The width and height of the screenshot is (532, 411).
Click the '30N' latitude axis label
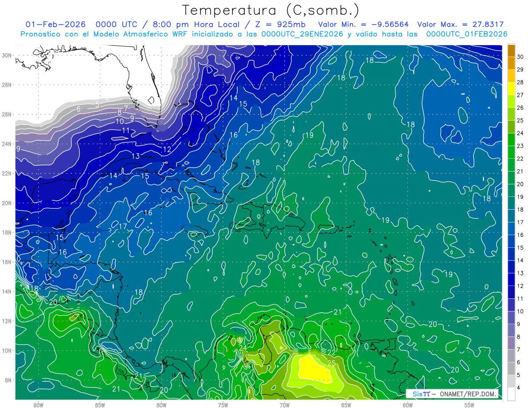click(x=8, y=55)
